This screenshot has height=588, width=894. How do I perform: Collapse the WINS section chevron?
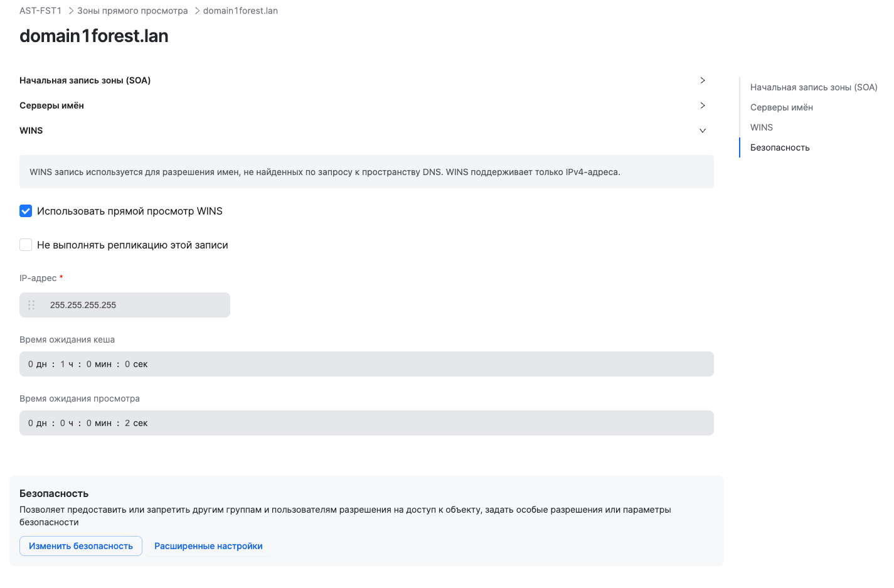(x=703, y=131)
